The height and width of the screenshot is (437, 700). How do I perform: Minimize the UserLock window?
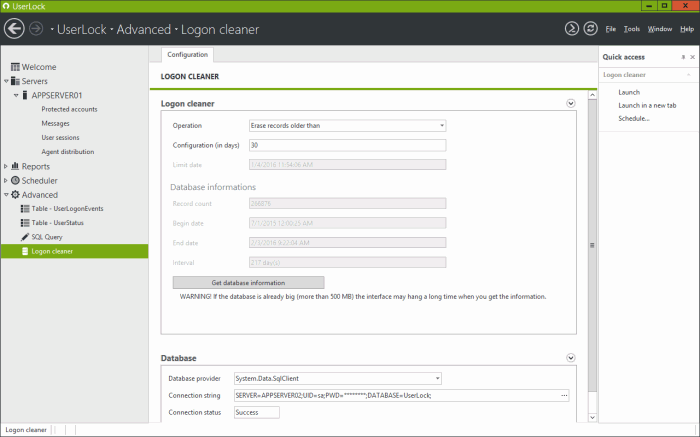point(649,6)
